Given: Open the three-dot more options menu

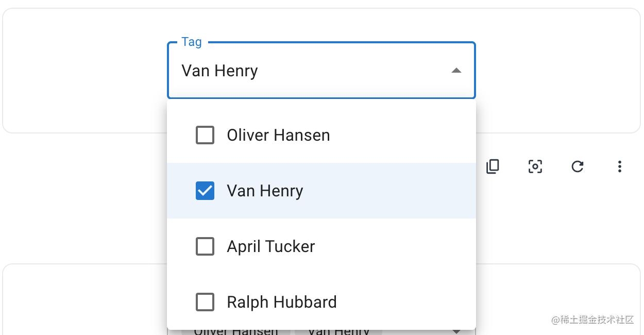Looking at the screenshot, I should tap(619, 166).
